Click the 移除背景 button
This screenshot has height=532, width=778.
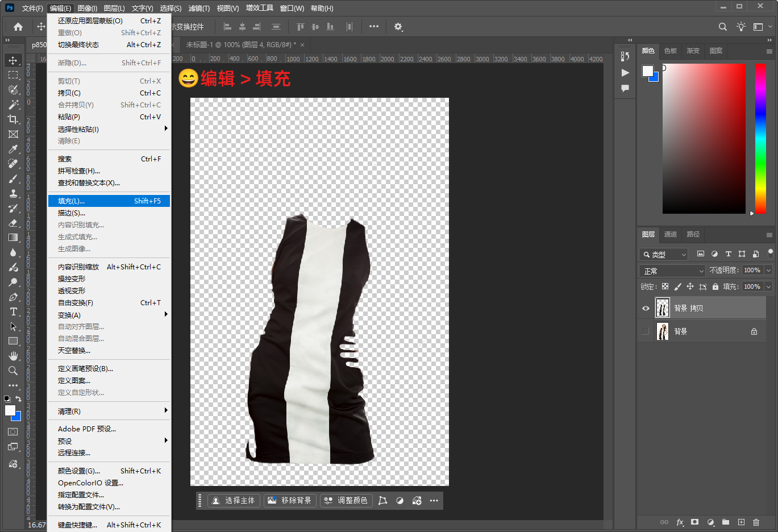290,500
